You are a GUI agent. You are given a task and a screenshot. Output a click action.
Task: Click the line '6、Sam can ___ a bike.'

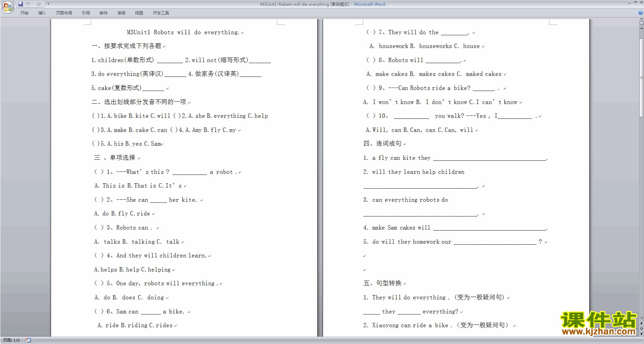139,311
